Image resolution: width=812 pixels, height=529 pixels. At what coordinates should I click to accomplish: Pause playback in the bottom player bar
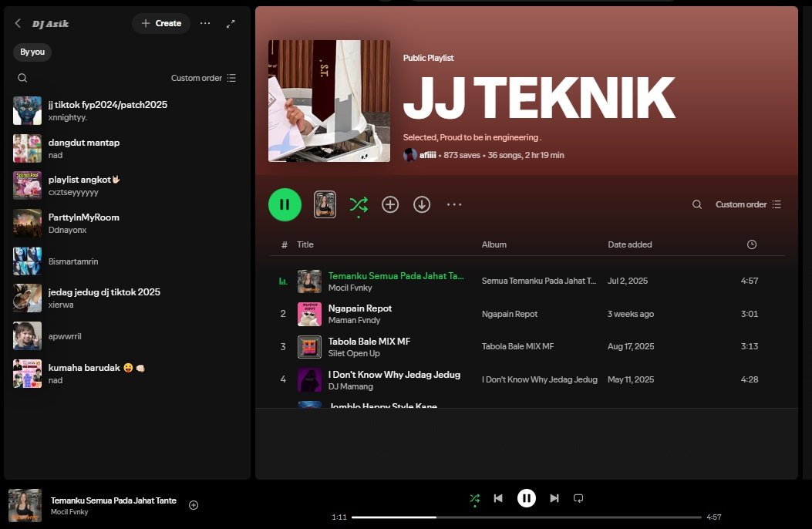[x=526, y=498]
